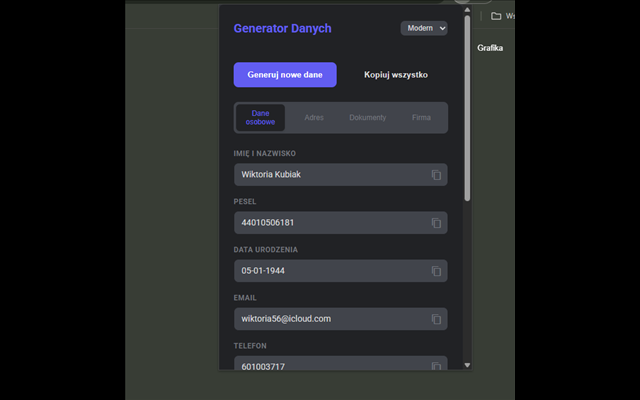Copy the Imię i Nazwisko value

[x=436, y=175]
